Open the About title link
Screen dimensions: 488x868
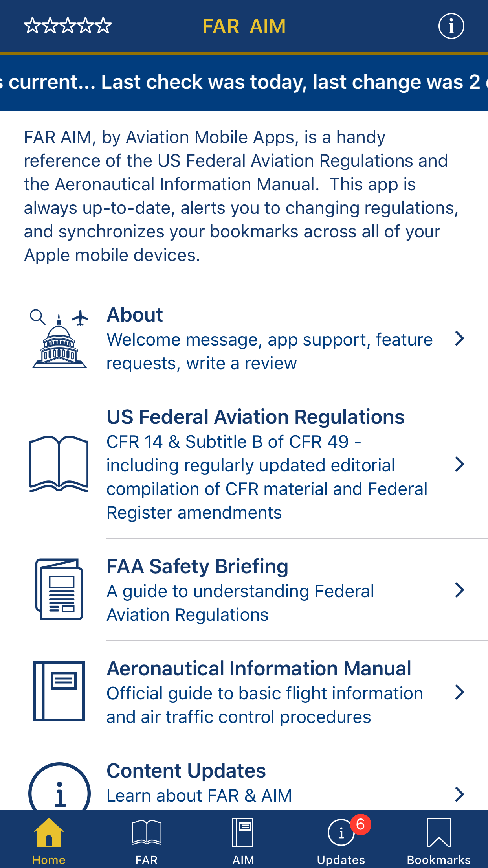pos(135,315)
